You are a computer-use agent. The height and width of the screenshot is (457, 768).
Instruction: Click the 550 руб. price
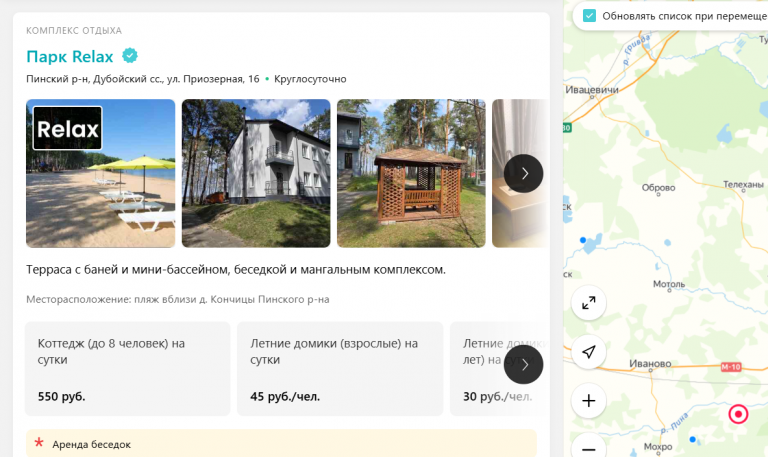(61, 396)
